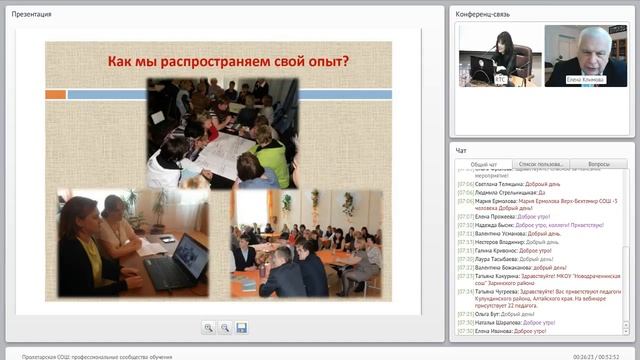
Task: Click Светлана Телицина chat message
Action: (509, 184)
